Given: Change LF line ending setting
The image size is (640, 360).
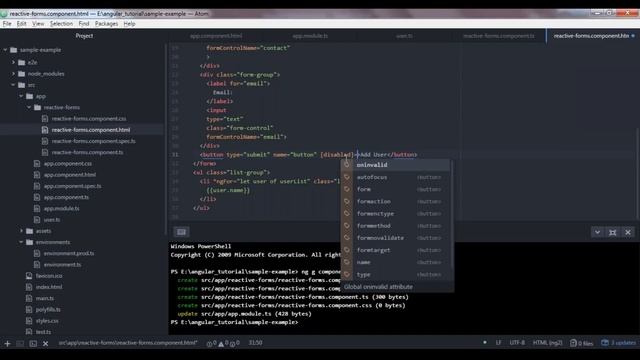Looking at the screenshot, I should point(498,343).
